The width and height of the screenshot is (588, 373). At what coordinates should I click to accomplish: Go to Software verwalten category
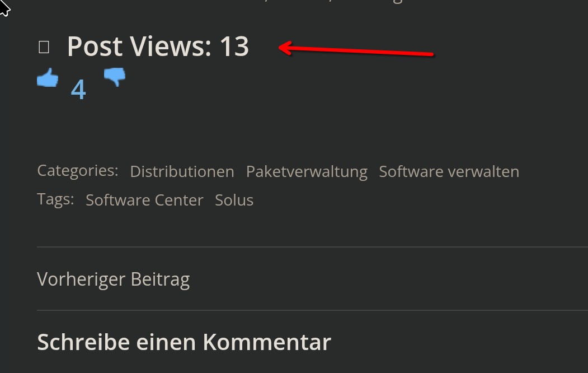coord(449,171)
